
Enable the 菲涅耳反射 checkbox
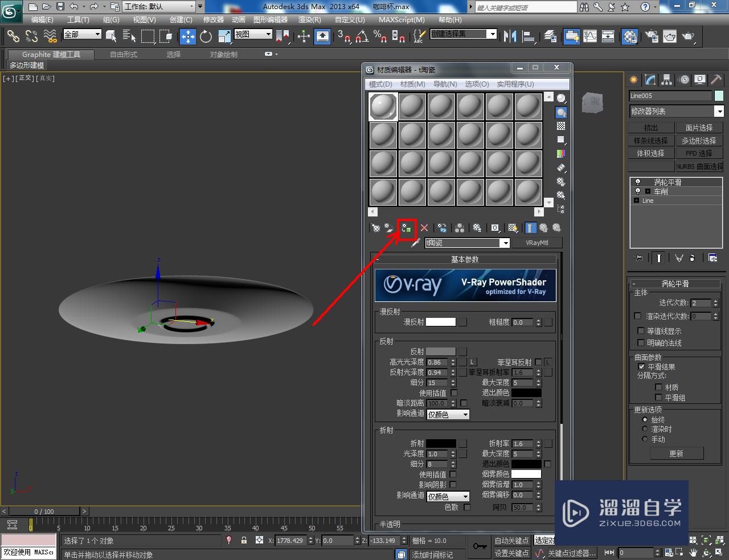click(538, 362)
